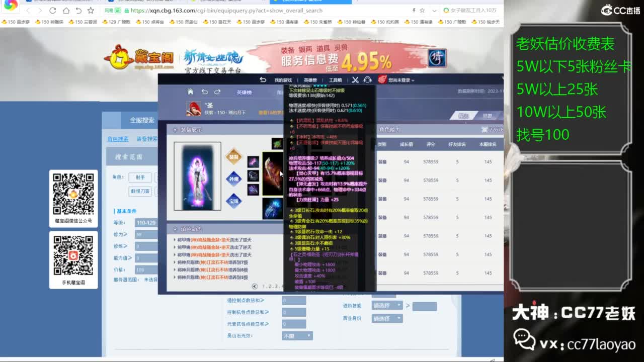Click the 角色能力 panel title
Viewport: 644px width, 362px height.
[390, 130]
